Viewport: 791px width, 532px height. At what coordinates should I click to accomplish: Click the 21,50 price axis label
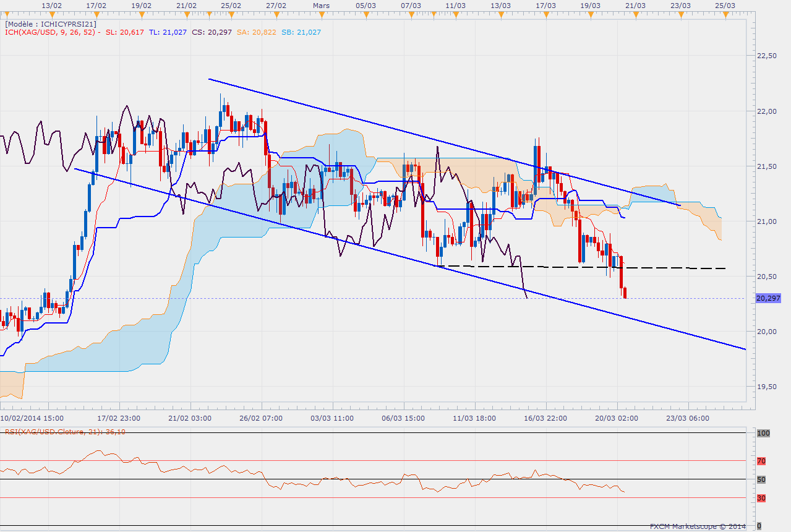pyautogui.click(x=767, y=166)
